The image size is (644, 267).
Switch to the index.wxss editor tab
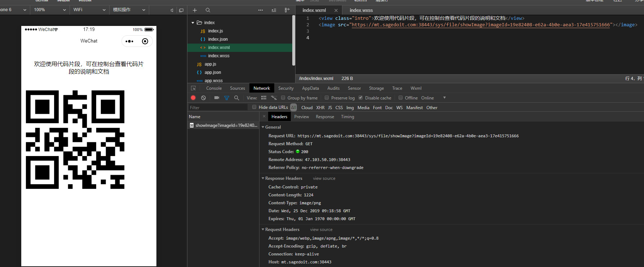(361, 10)
